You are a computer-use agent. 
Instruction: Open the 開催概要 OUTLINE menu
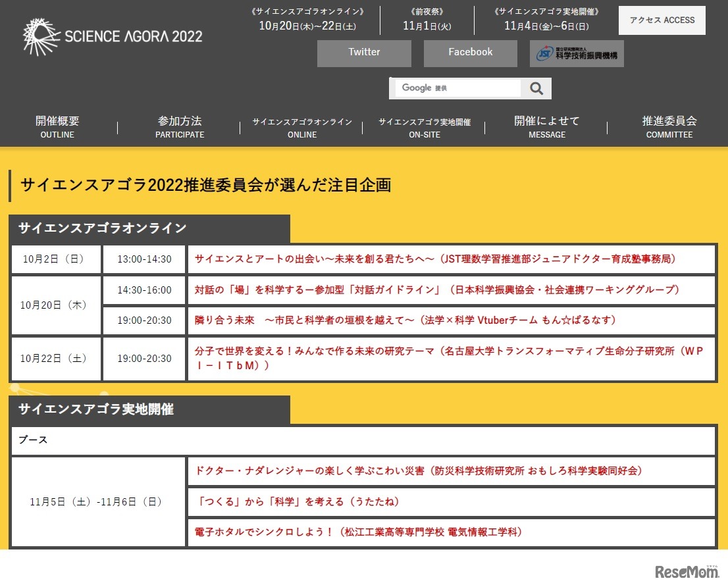pos(57,127)
